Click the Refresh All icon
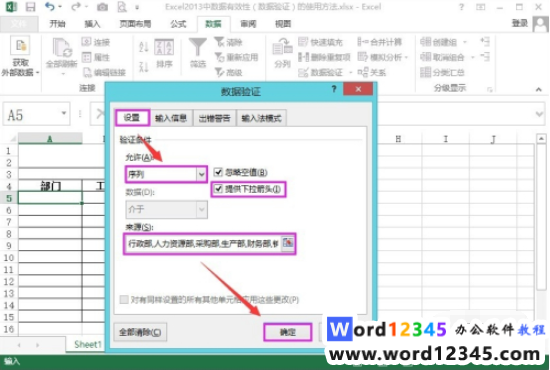This screenshot has width=550, height=370. pyautogui.click(x=62, y=49)
